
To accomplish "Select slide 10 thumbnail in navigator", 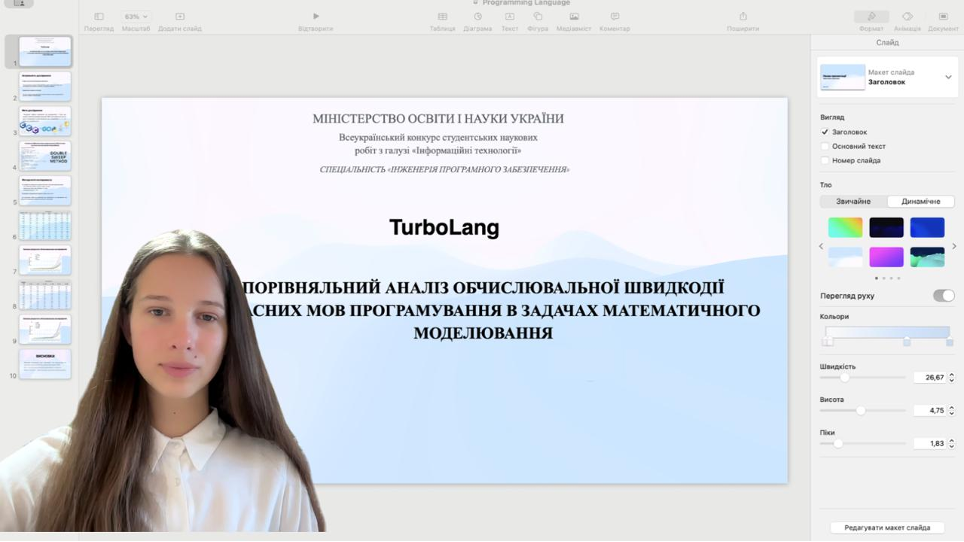I will click(x=45, y=364).
